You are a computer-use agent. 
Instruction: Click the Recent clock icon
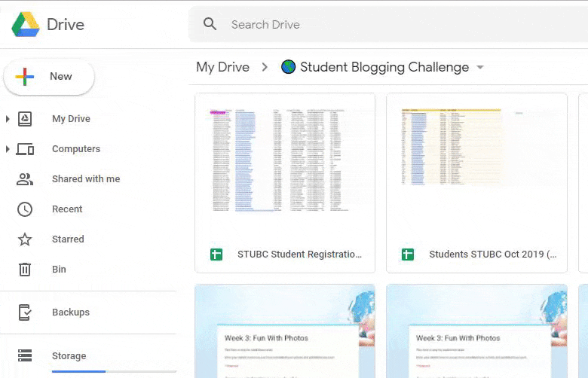click(x=25, y=209)
